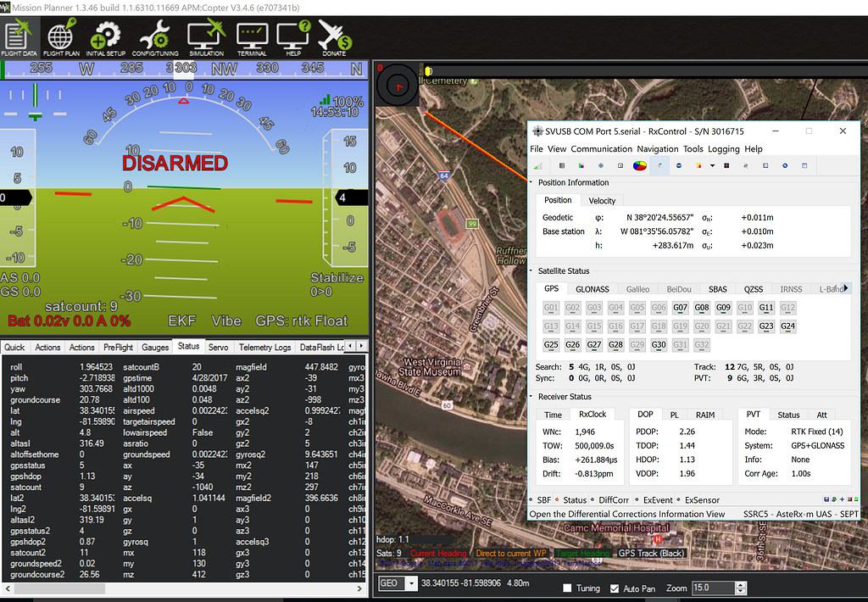The width and height of the screenshot is (868, 602).
Task: Open the Tools menu in RxControl
Action: (693, 148)
